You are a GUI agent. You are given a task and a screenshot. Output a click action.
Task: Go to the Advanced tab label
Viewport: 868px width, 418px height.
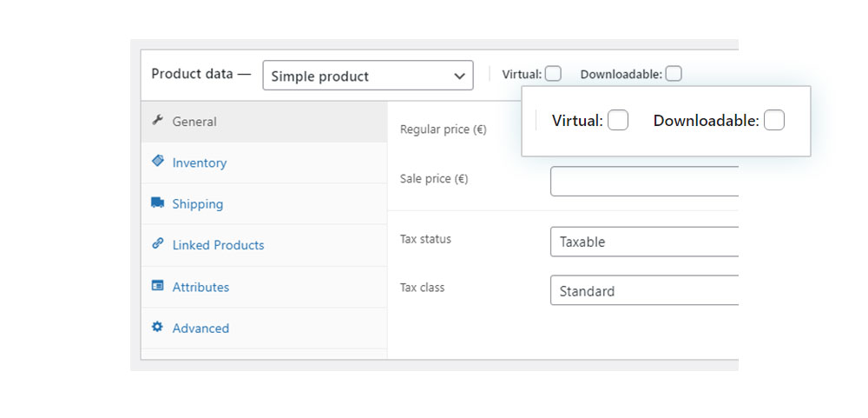(201, 328)
